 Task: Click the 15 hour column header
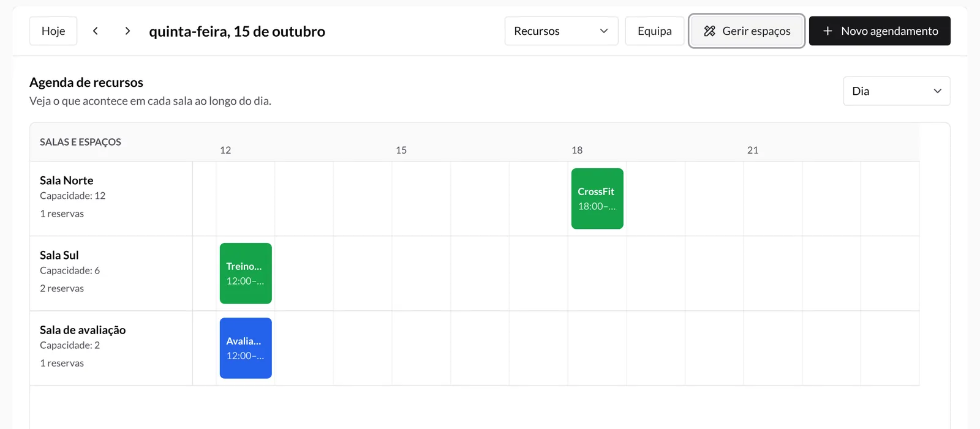(401, 150)
